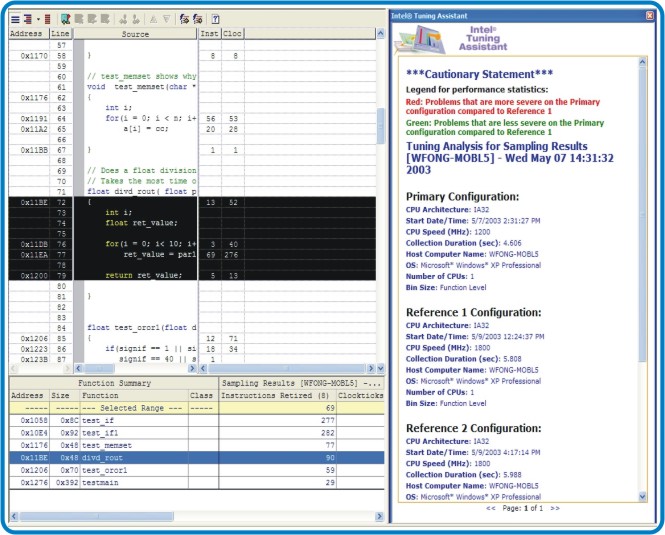Sort by Size column in function table
This screenshot has width=665, height=535.
coord(65,395)
